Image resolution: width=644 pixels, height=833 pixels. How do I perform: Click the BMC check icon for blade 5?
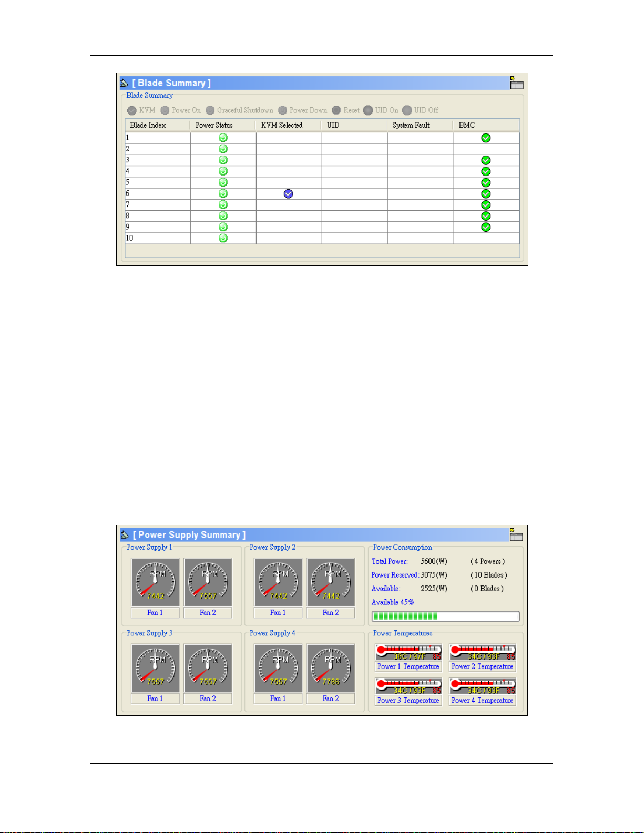pyautogui.click(x=486, y=182)
